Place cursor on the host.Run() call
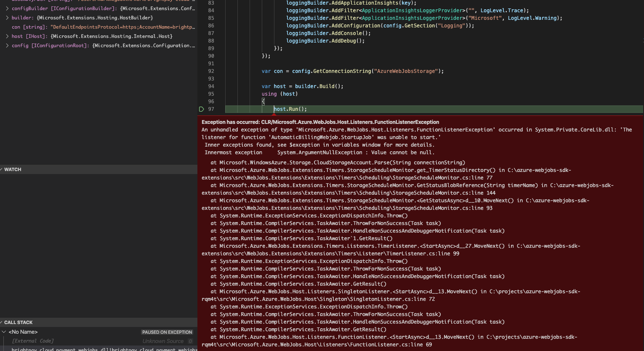The height and width of the screenshot is (351, 644). (290, 109)
